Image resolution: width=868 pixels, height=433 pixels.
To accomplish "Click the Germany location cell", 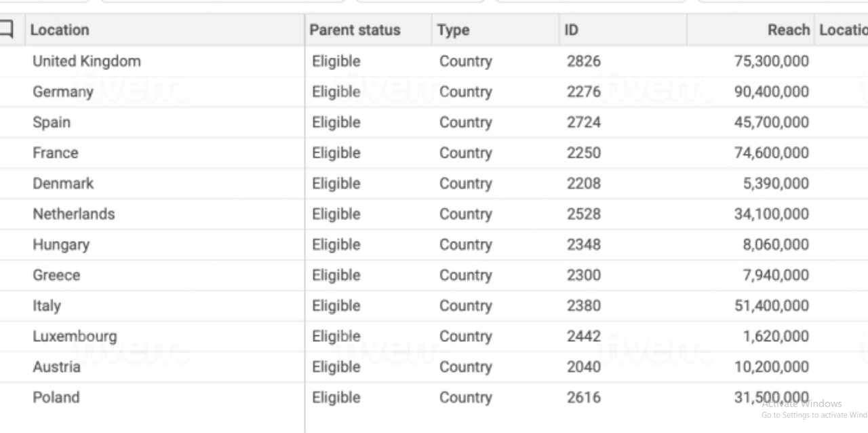I will click(63, 92).
